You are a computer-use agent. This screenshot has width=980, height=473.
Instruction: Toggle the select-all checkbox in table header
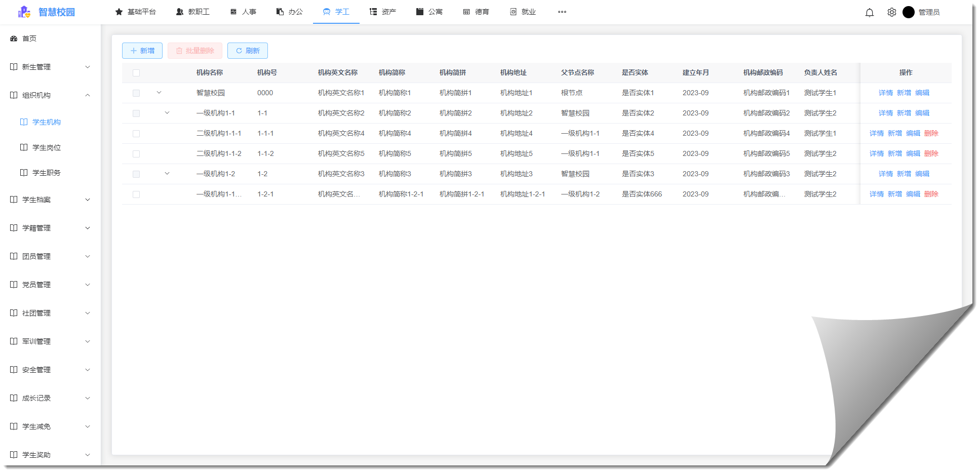(x=136, y=73)
